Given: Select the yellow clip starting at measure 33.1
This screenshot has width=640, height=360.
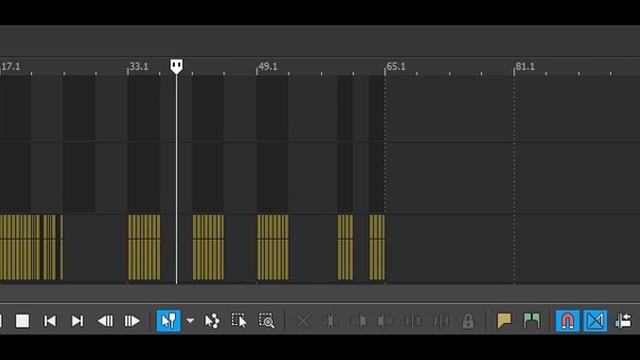Looking at the screenshot, I should (144, 247).
